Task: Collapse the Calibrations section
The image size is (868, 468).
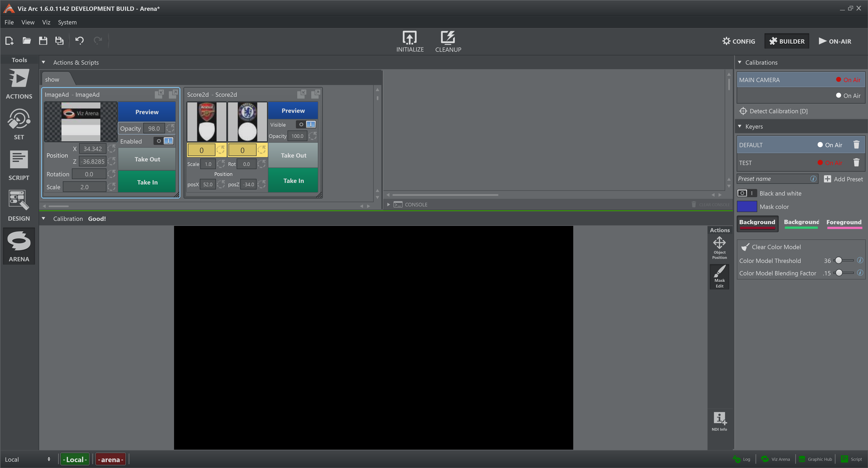Action: (740, 62)
